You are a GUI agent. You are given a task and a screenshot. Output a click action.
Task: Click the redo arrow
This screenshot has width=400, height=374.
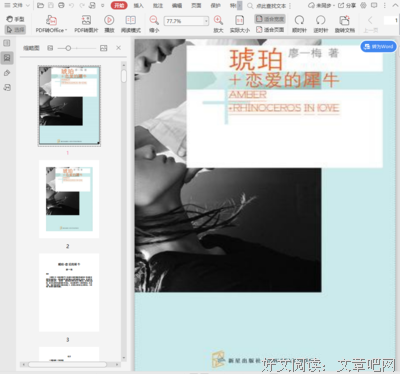(82, 5)
